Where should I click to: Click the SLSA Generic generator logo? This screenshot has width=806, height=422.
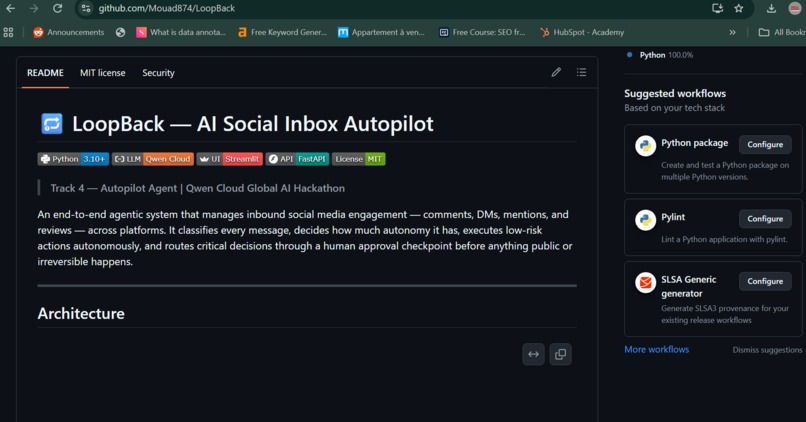(645, 283)
